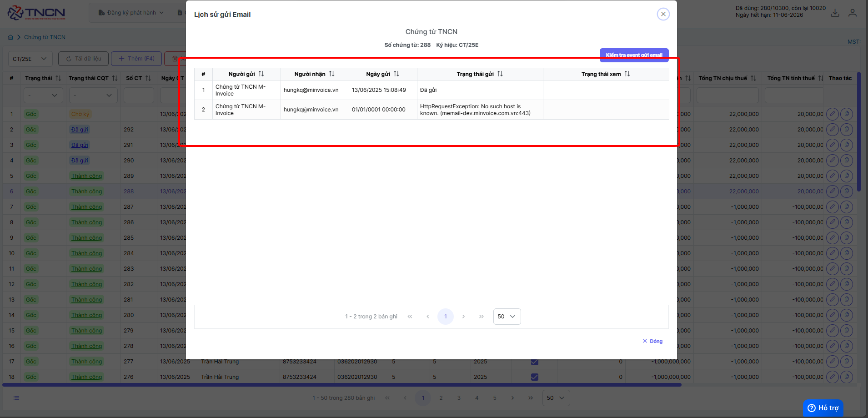Screen dimensions: 868x418
Task: Go to page 2 of main list
Action: tap(441, 398)
